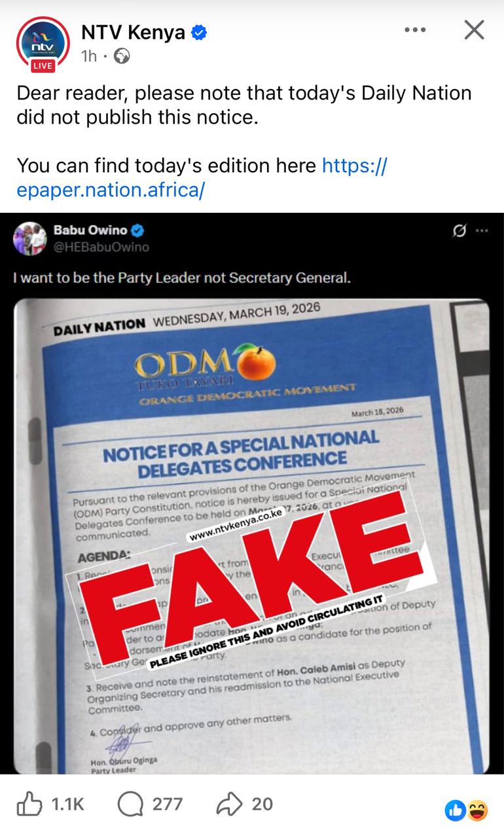Click Babu Owino's avatar in the screenshot
The height and width of the screenshot is (838, 504).
[29, 238]
